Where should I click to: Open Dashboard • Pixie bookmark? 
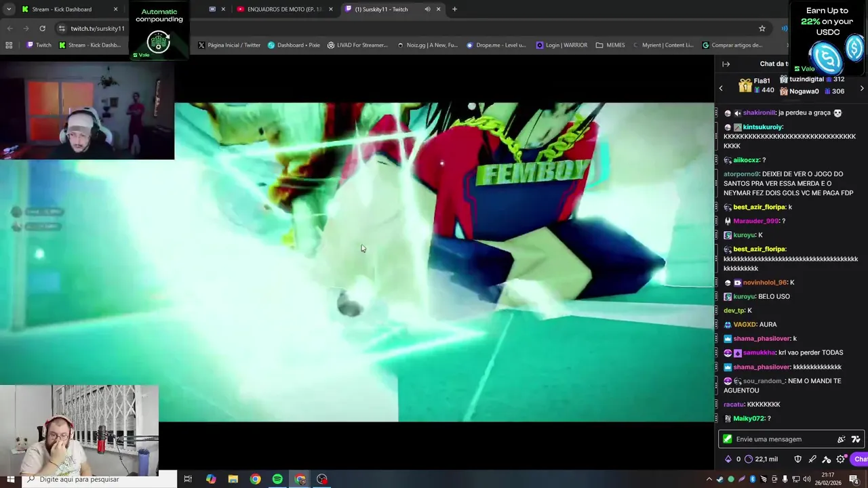294,45
